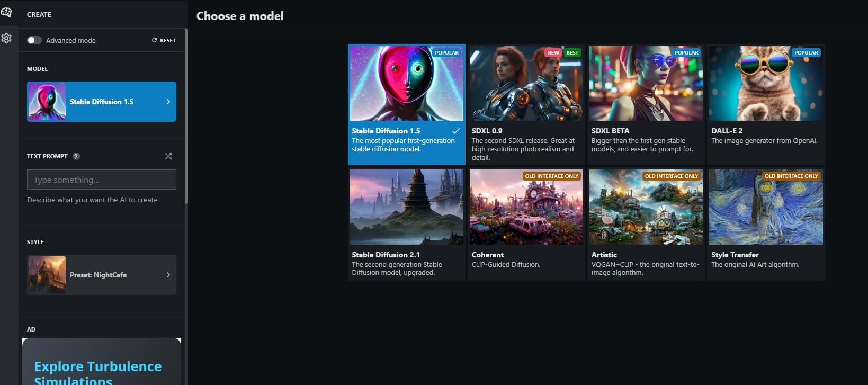
Task: Click the brain create icon in sidebar
Action: (6, 12)
